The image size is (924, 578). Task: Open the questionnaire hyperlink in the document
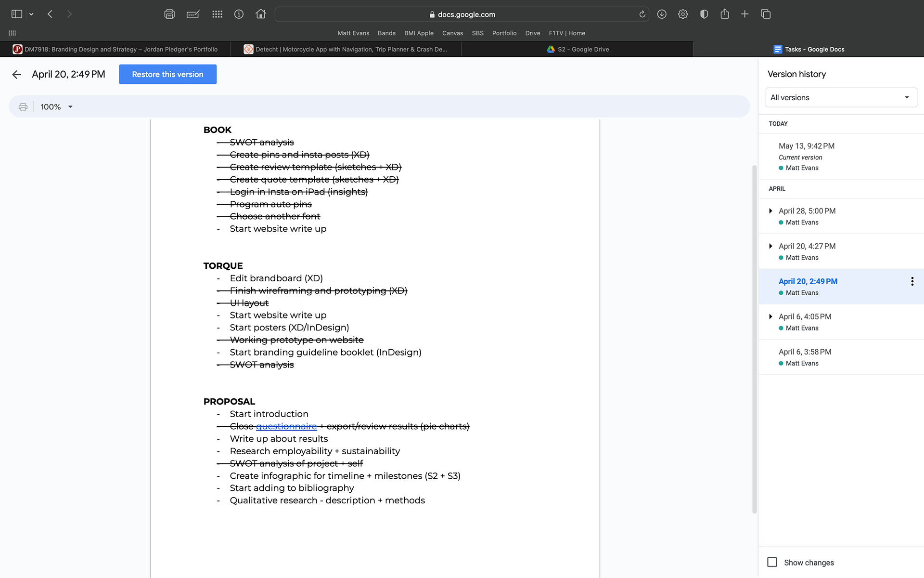pos(286,426)
